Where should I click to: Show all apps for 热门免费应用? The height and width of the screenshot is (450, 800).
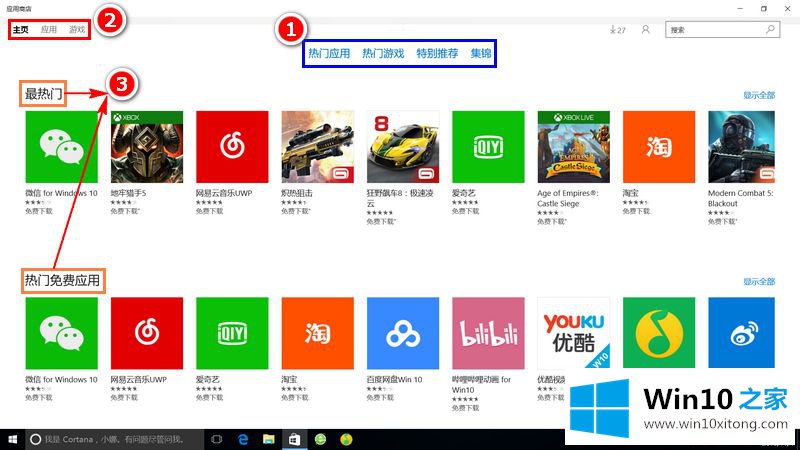click(x=759, y=281)
